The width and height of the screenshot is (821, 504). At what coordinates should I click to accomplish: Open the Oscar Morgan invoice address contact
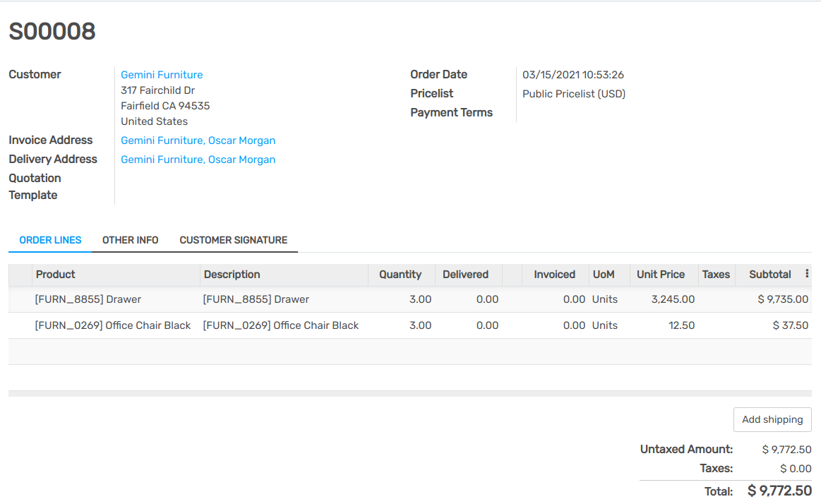point(198,140)
